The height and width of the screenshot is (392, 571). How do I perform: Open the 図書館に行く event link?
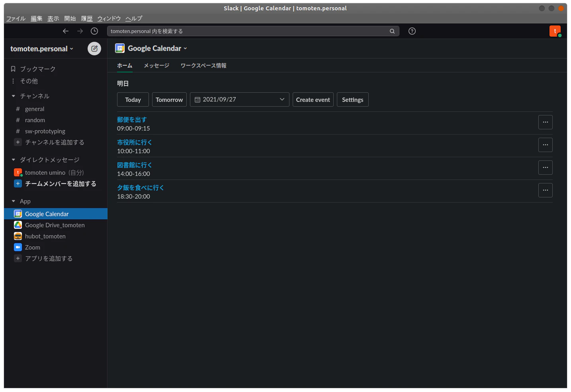click(135, 165)
